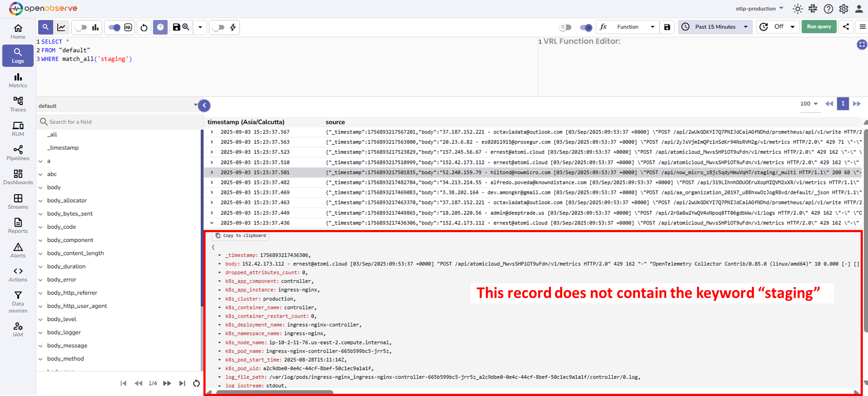
Task: Click Copy to clipboard button
Action: click(x=241, y=236)
